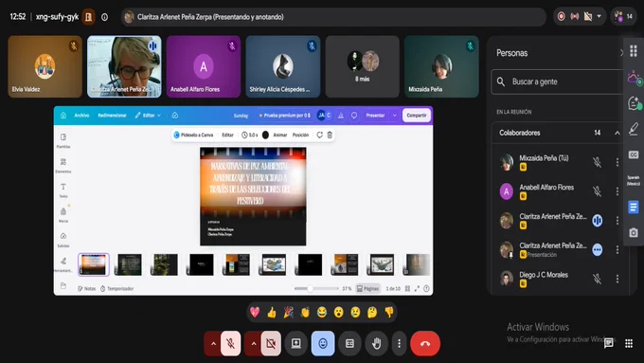
Task: Collapse the Colaboradores section
Action: [x=617, y=133]
